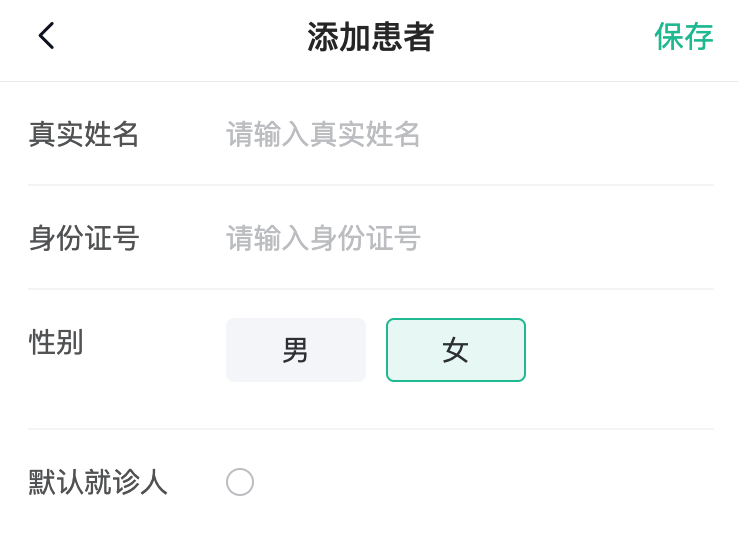Select 男 as the gender
The image size is (738, 556).
pos(296,350)
